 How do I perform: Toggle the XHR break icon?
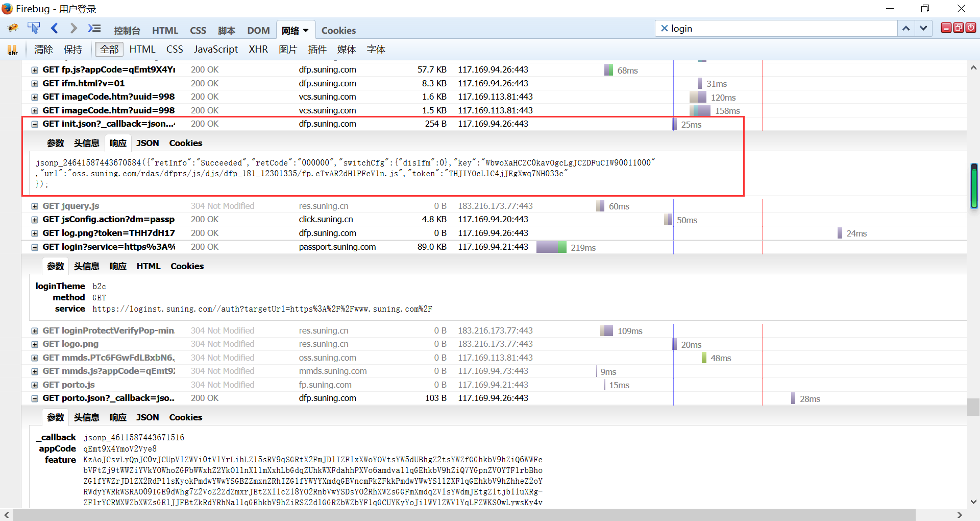12,50
